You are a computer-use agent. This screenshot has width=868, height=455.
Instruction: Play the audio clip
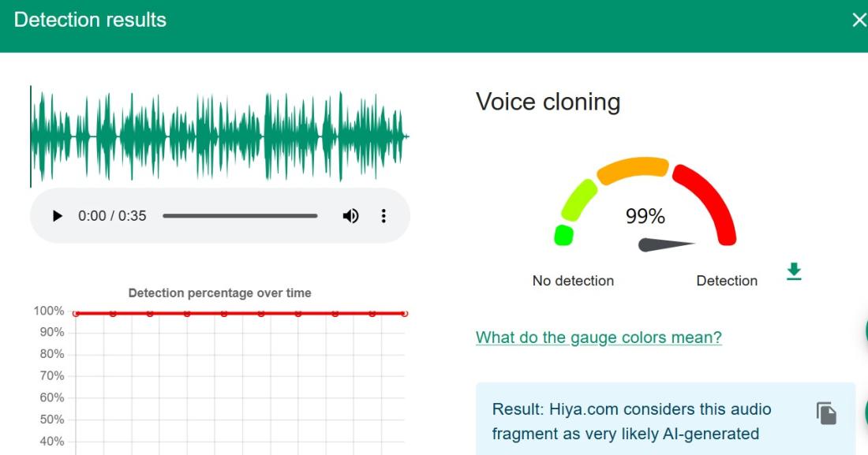click(57, 216)
